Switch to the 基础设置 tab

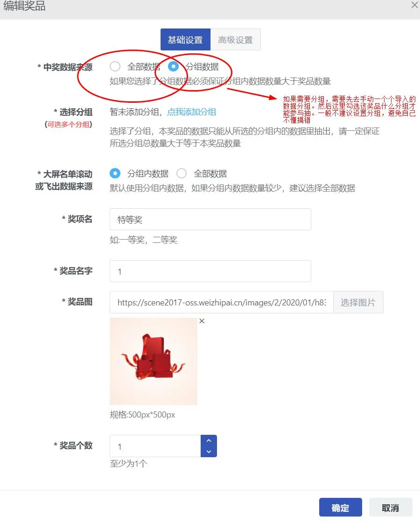[x=185, y=40]
